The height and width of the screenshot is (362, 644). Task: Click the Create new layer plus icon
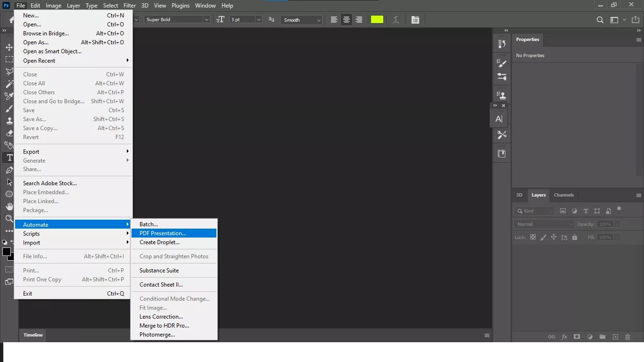(615, 337)
